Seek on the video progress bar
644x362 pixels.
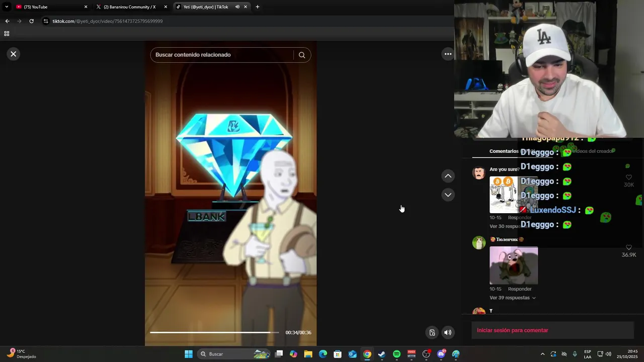(214, 332)
